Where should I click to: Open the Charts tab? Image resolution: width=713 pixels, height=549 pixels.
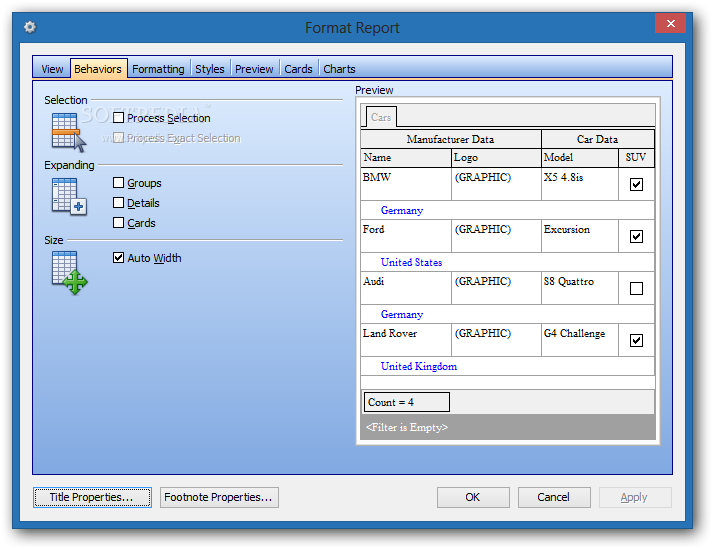point(339,69)
